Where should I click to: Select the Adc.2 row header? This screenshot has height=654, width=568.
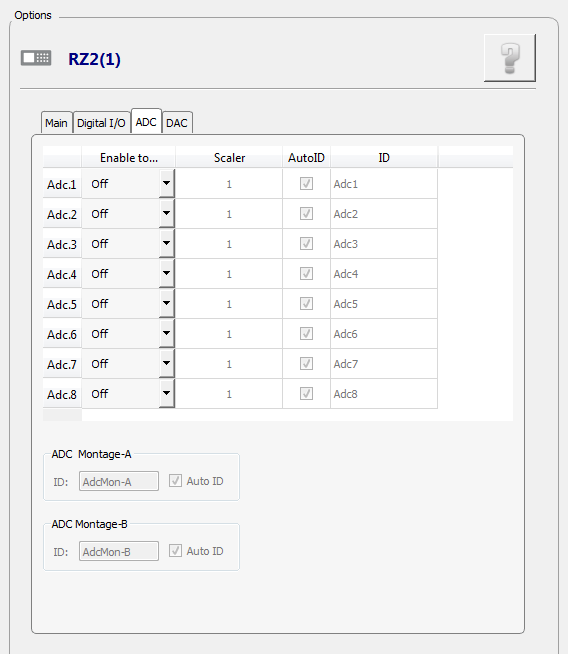click(62, 214)
